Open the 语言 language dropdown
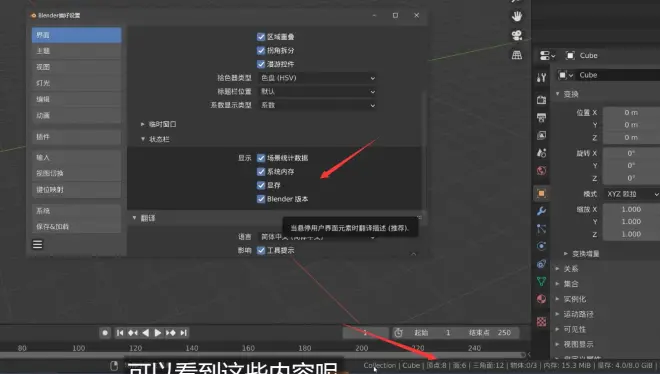The image size is (660, 374). pyautogui.click(x=317, y=237)
